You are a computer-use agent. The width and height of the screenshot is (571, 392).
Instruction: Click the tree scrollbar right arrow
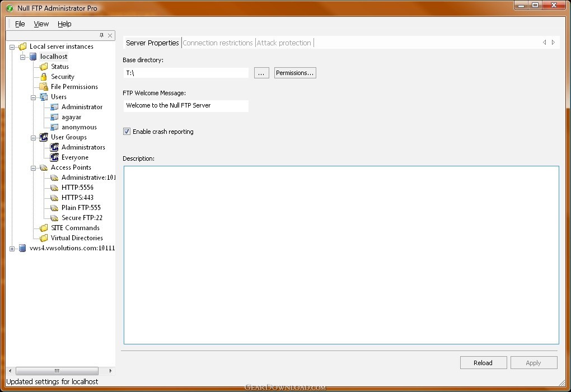(x=110, y=371)
